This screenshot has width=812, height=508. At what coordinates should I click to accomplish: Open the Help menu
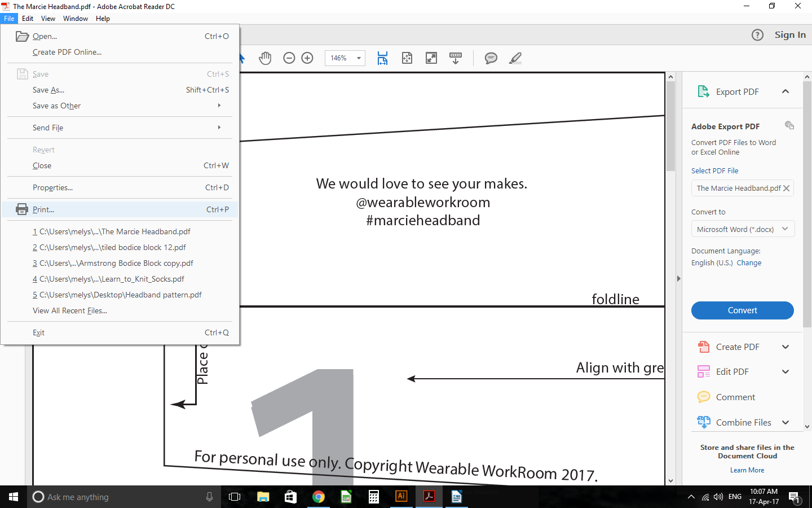click(103, 19)
